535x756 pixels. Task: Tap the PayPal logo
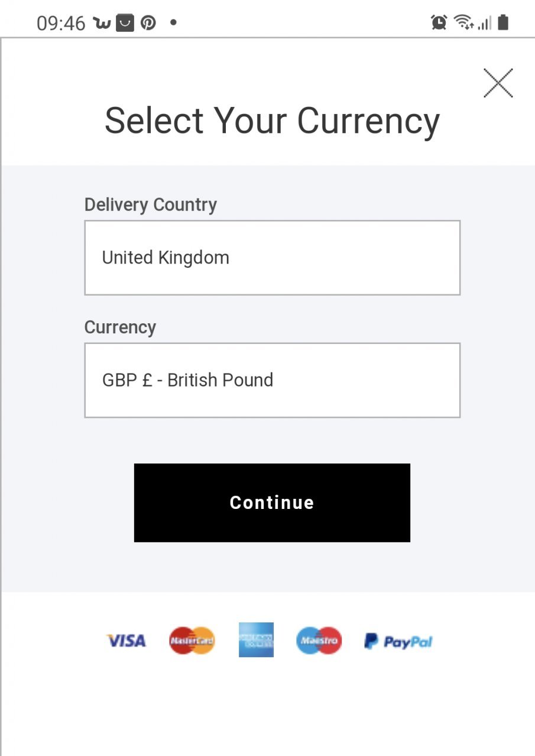point(398,641)
